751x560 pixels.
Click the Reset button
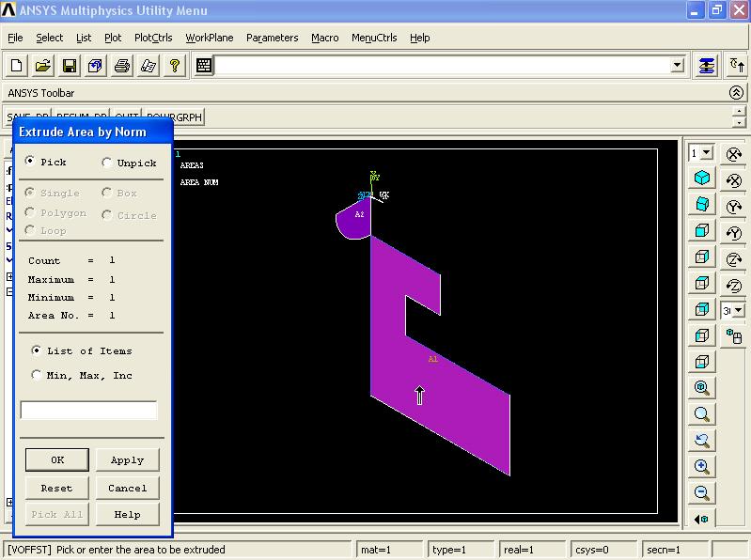(x=57, y=489)
